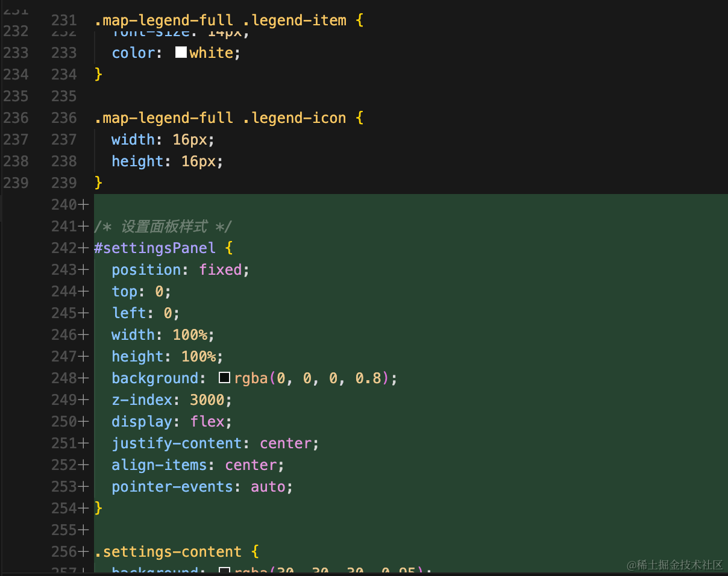Select the "color" property on line 233

(x=133, y=52)
